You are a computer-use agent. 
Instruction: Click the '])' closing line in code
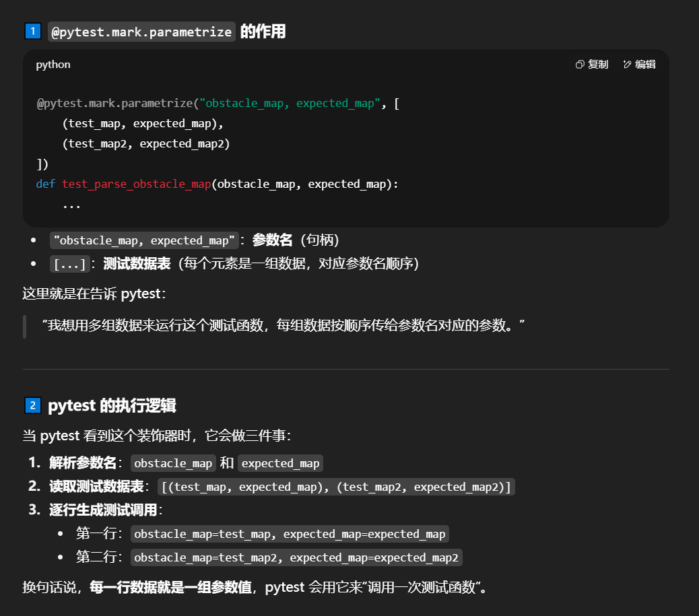(42, 164)
